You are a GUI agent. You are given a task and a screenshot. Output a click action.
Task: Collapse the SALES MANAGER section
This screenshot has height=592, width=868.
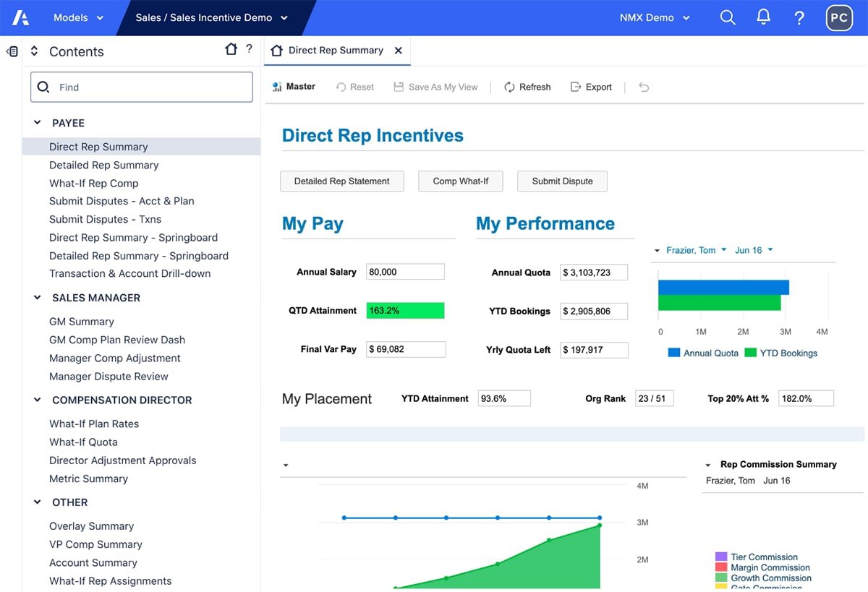coord(38,297)
